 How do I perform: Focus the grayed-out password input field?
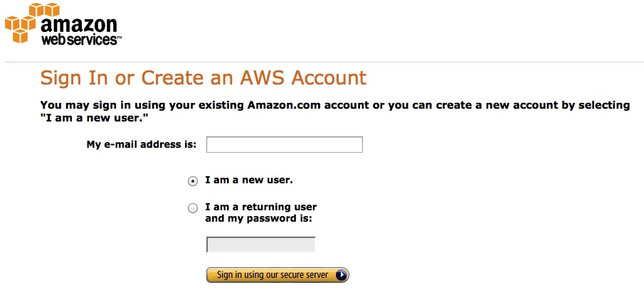[261, 244]
